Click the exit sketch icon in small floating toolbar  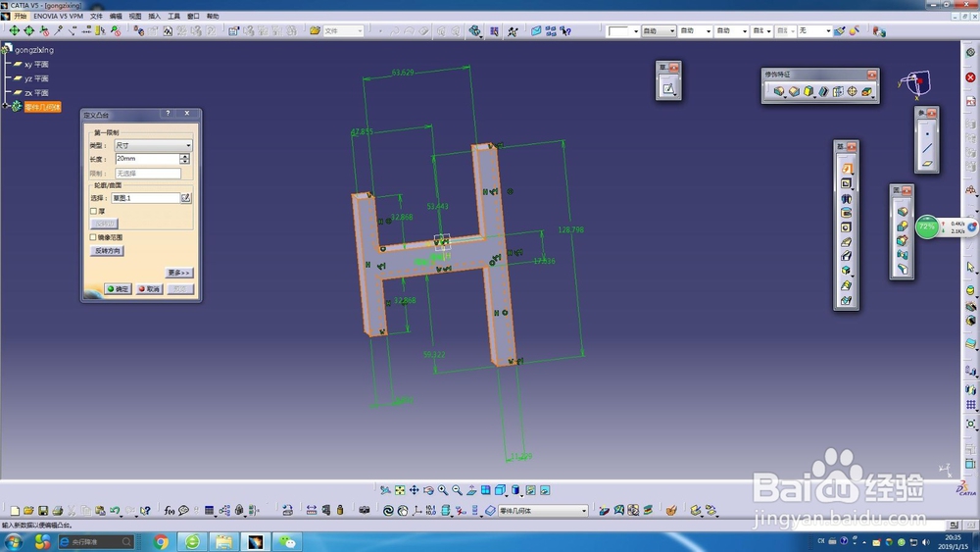pos(668,88)
